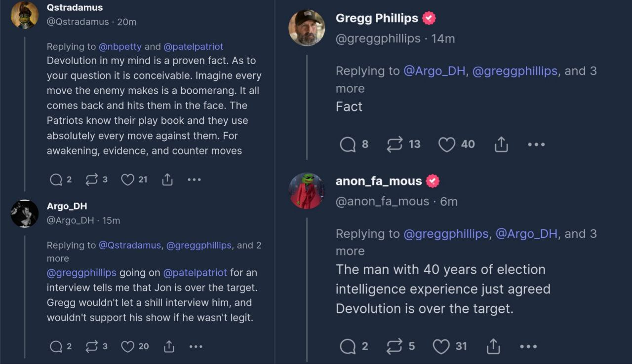Like the anon_fa_mous post
The image size is (632, 364).
441,346
